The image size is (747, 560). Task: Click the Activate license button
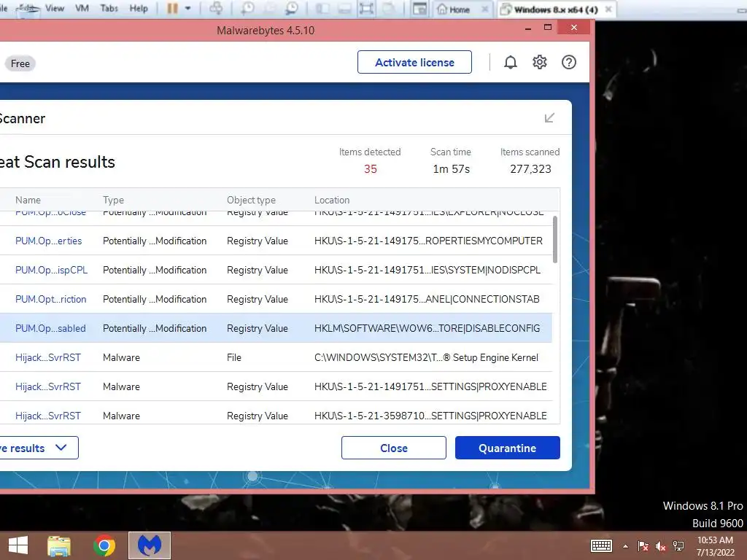tap(414, 63)
